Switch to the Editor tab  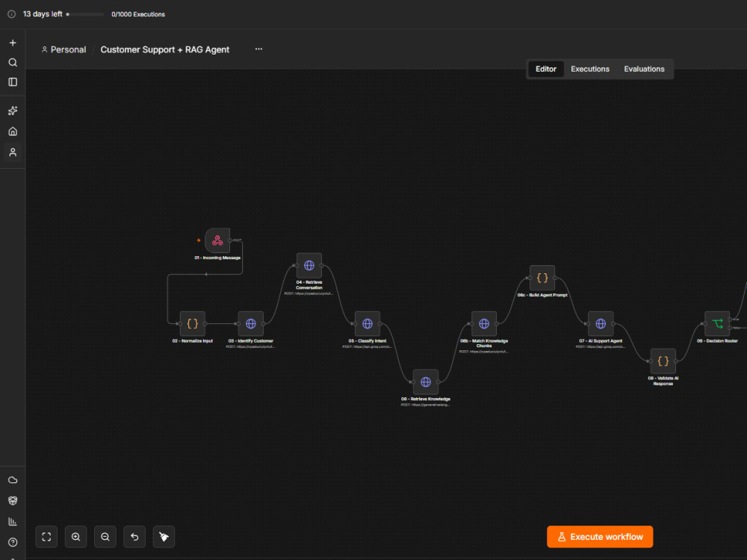pyautogui.click(x=546, y=69)
